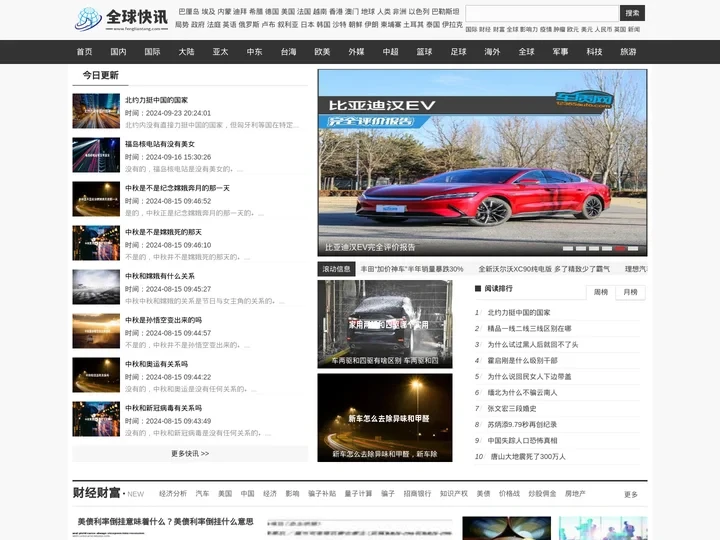This screenshot has height=540, width=720.
Task: Click the 搜索 search button
Action: tap(632, 13)
